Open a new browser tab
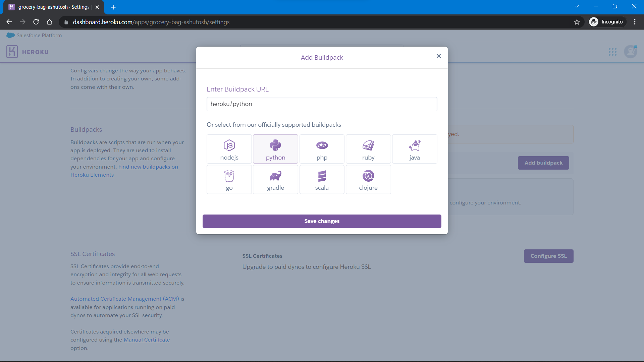 113,7
